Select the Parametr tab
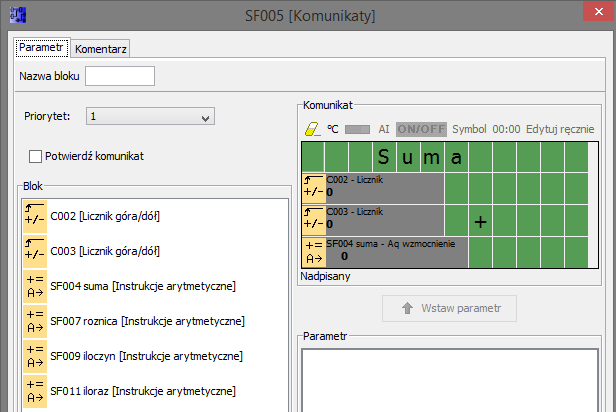Image resolution: width=616 pixels, height=412 pixels. 41,47
